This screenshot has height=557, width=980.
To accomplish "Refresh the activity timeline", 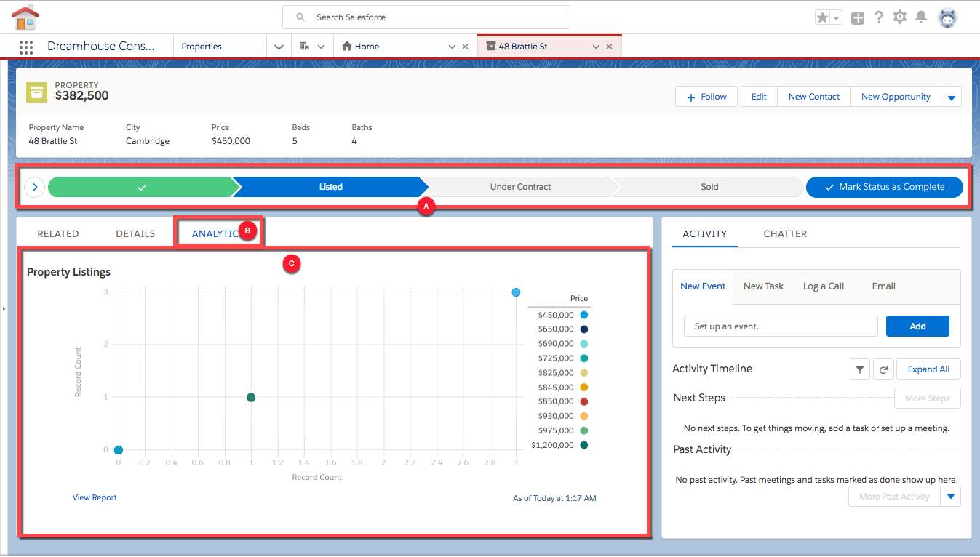I will point(883,369).
